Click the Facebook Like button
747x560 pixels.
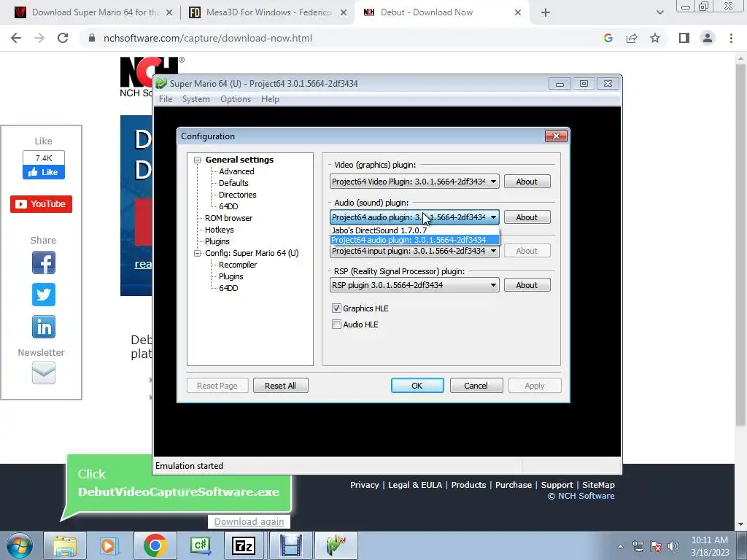click(x=43, y=172)
